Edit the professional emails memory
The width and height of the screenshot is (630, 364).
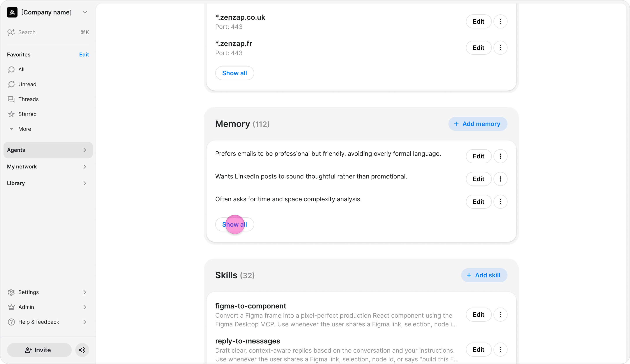pos(478,156)
